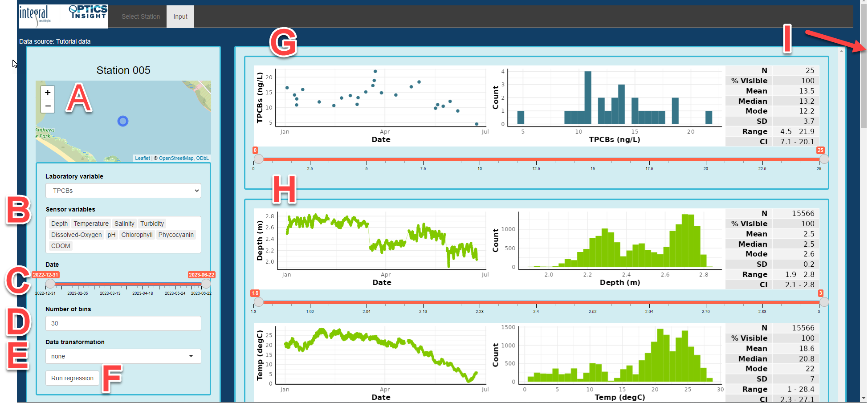Click the TPCBs range slider right handle
Viewport: 868px width, 403px height.
click(824, 159)
